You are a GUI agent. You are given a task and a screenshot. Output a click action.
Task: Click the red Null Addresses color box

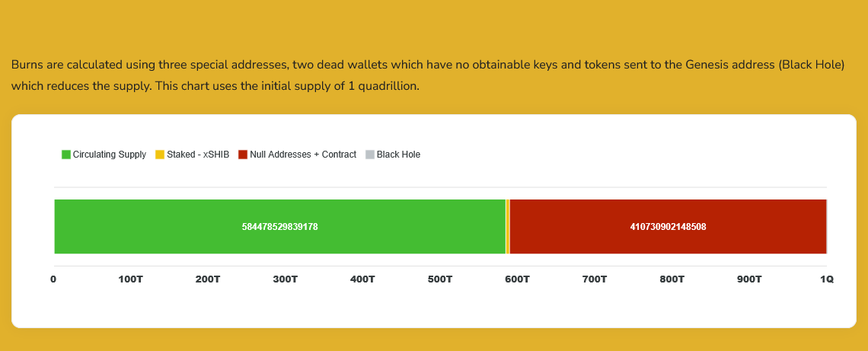pyautogui.click(x=242, y=155)
